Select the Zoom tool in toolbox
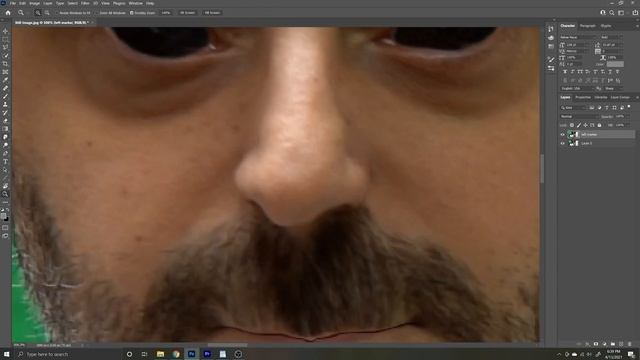 5,194
